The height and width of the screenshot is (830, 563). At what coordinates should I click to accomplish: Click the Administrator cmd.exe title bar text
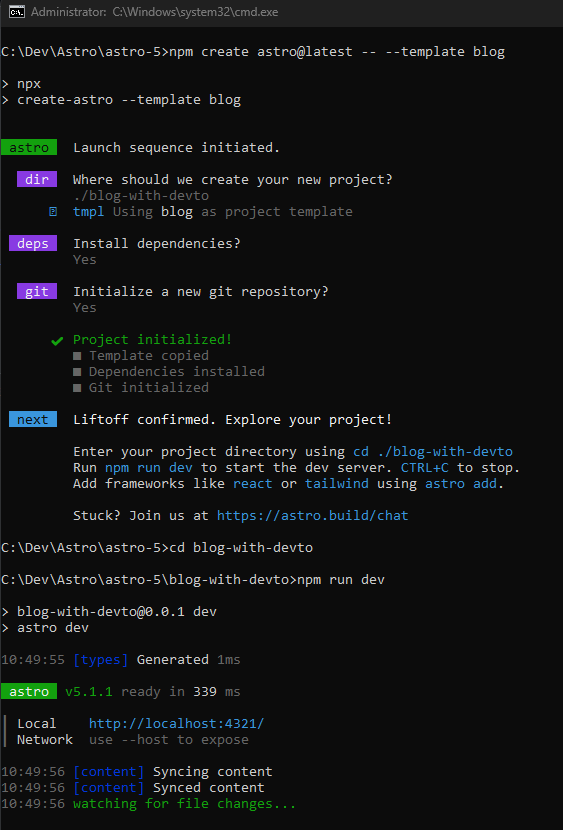tap(155, 12)
